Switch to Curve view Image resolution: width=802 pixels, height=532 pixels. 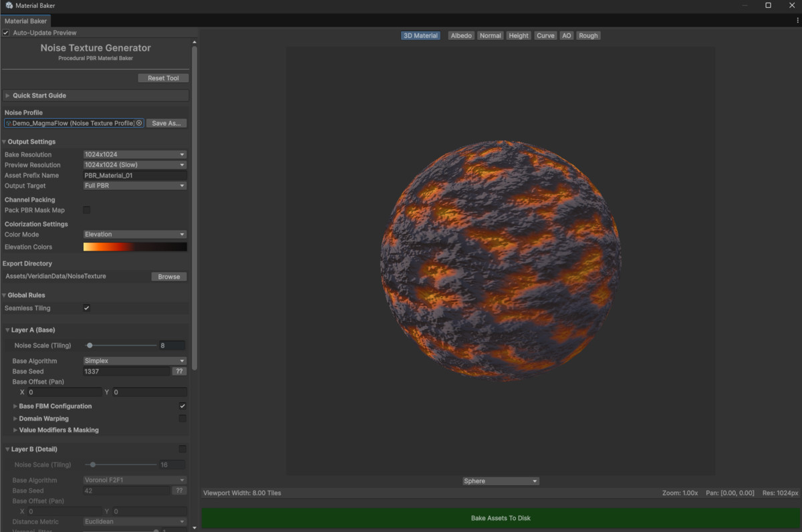click(x=545, y=35)
